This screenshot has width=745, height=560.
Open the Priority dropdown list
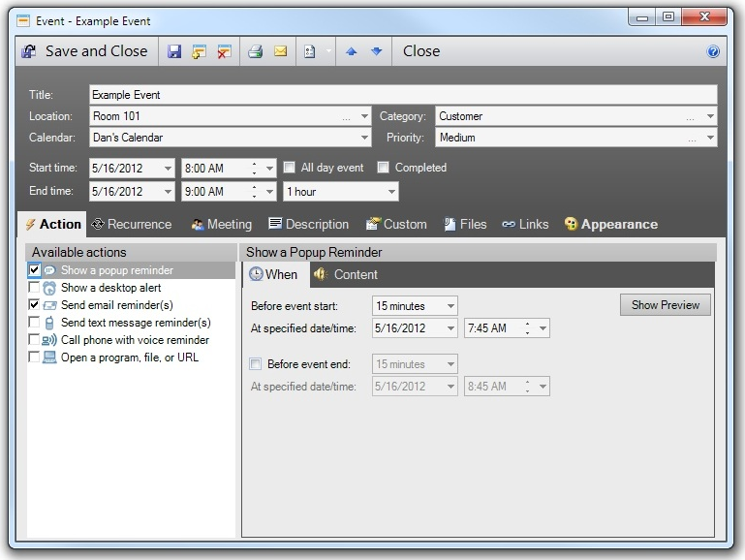(x=710, y=138)
